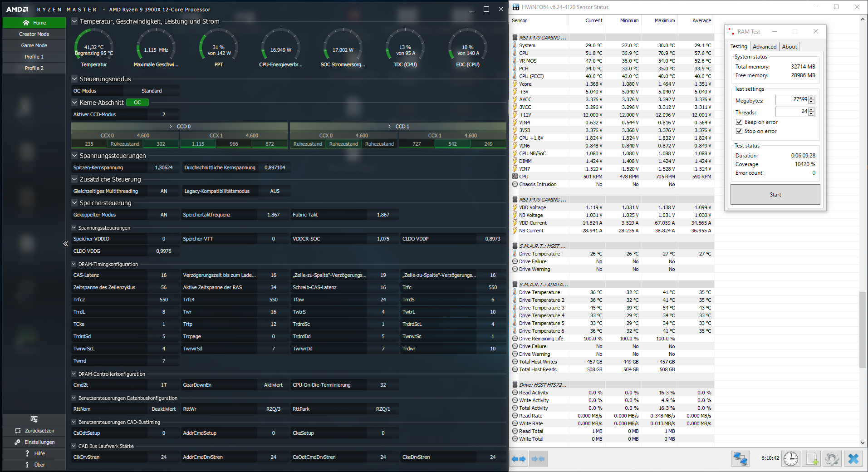This screenshot has width=868, height=472.
Task: Switch to the Testing tab in RAM Test
Action: point(739,46)
